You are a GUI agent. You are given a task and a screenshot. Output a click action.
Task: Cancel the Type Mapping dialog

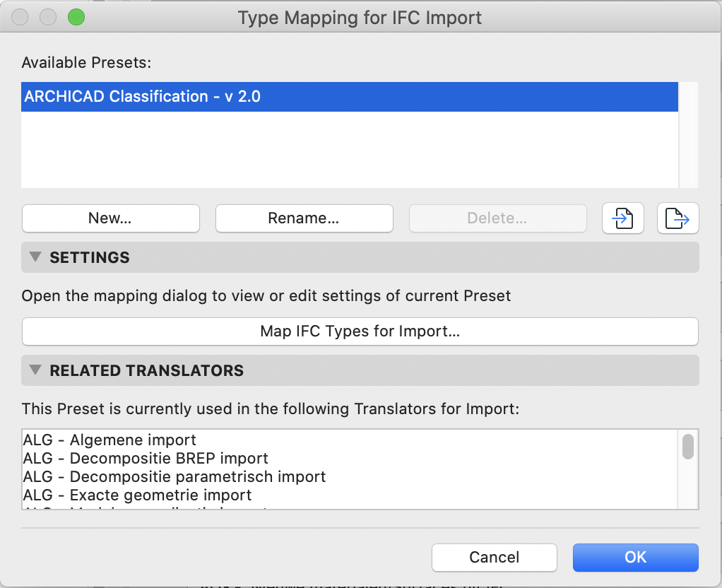pos(495,557)
